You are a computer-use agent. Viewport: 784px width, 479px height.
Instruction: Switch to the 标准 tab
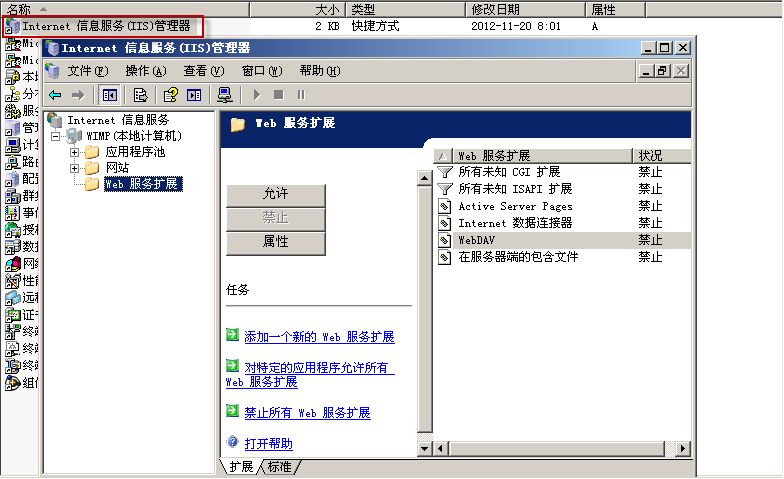tap(280, 466)
